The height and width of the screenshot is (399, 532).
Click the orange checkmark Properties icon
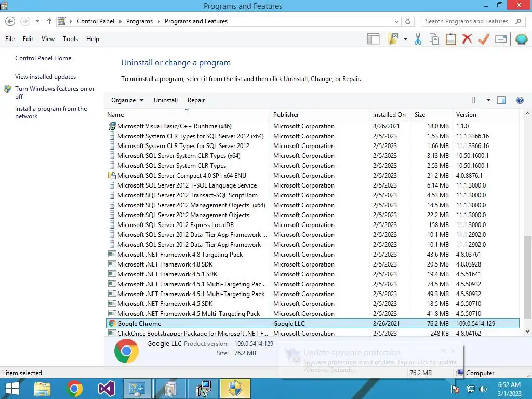tap(484, 39)
